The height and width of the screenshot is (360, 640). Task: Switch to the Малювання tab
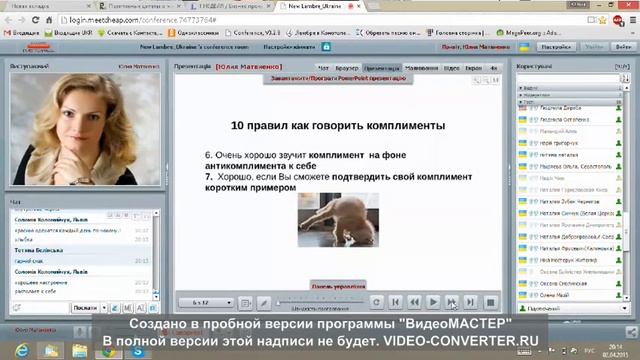[422, 68]
